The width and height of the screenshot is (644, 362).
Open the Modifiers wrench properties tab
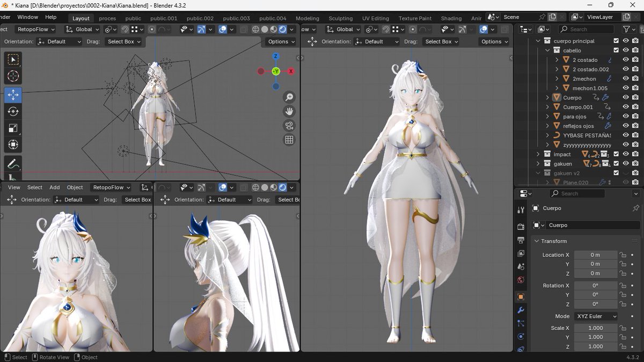pyautogui.click(x=520, y=310)
